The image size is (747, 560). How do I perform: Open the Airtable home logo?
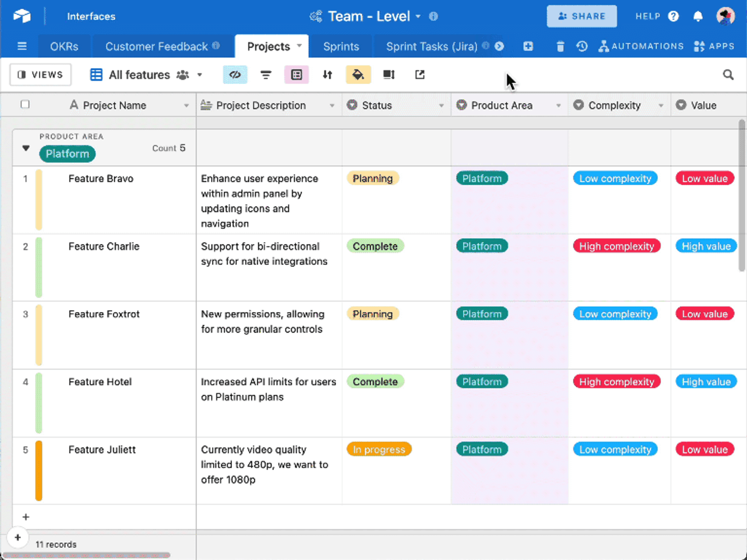(x=21, y=16)
